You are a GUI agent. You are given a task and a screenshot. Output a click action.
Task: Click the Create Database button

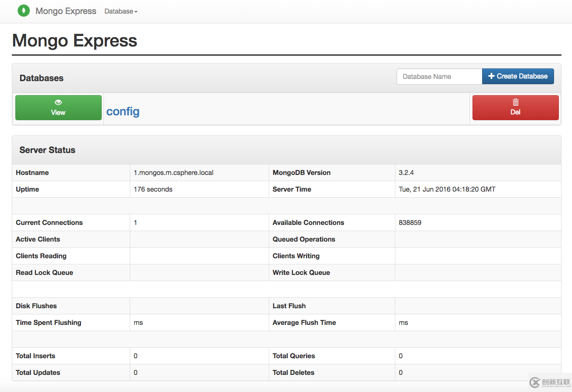click(518, 76)
